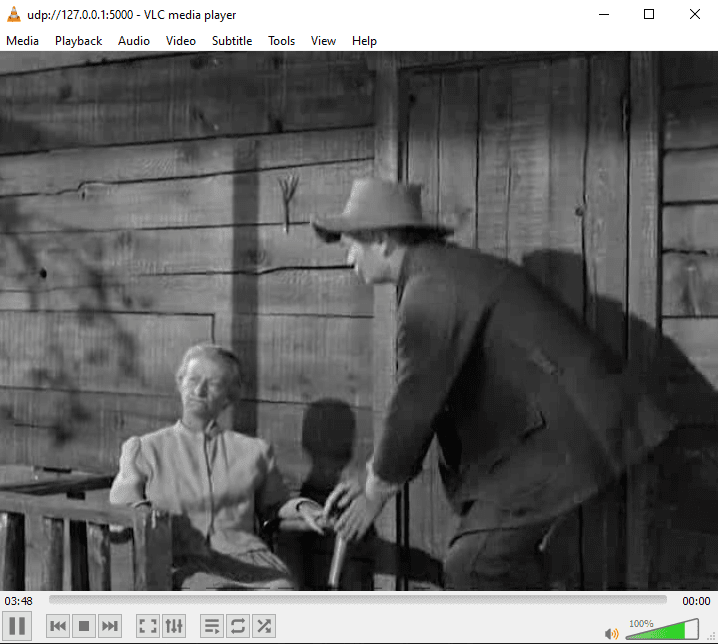Open the Subtitle menu

(x=232, y=41)
